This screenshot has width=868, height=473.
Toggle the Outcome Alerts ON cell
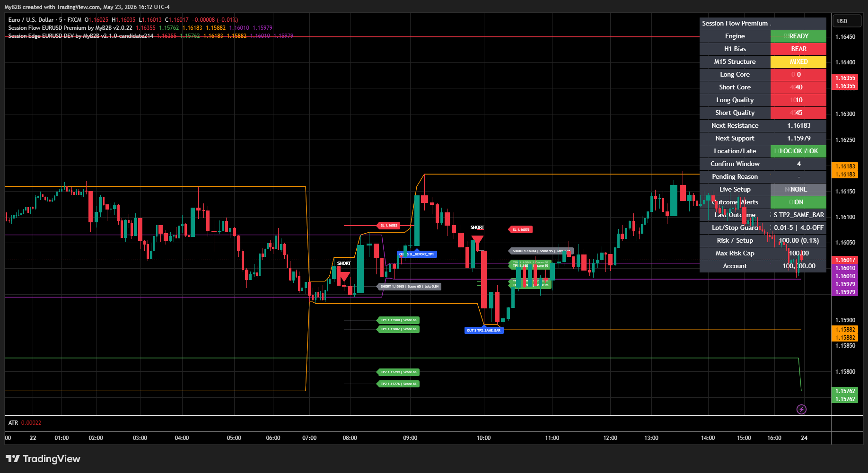pos(798,202)
